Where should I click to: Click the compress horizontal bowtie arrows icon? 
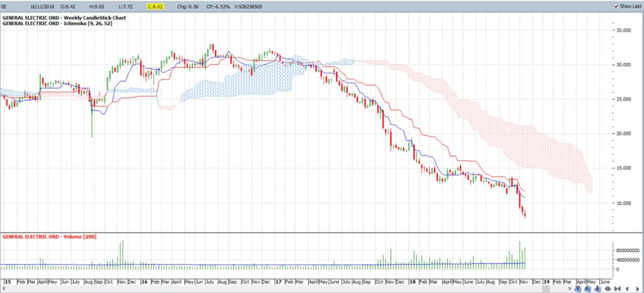pos(618,289)
